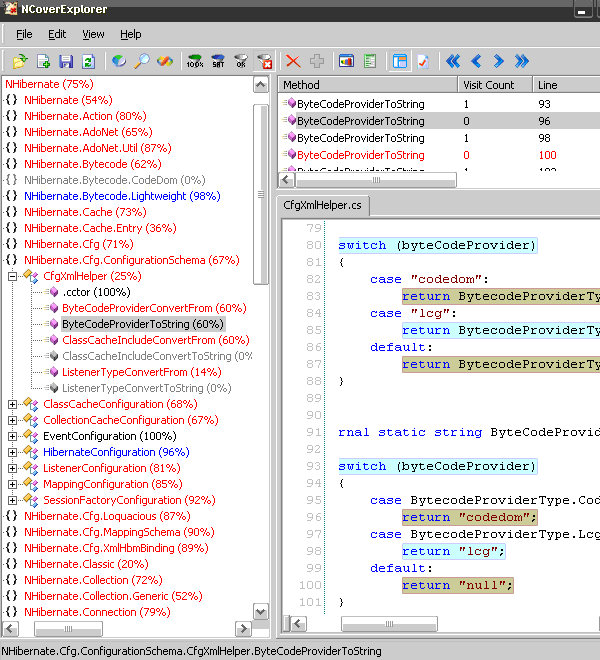Image resolution: width=600 pixels, height=660 pixels.
Task: Click the Method column header
Action: point(368,85)
